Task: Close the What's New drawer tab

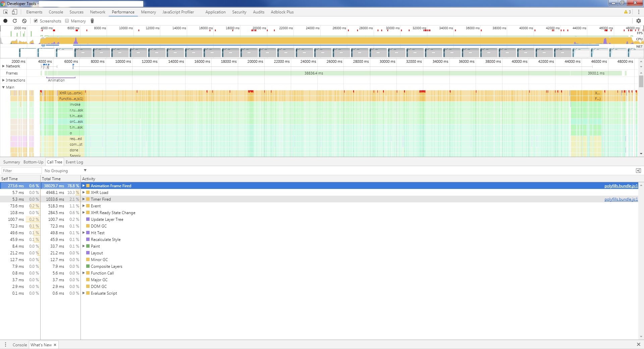Action: [x=55, y=345]
